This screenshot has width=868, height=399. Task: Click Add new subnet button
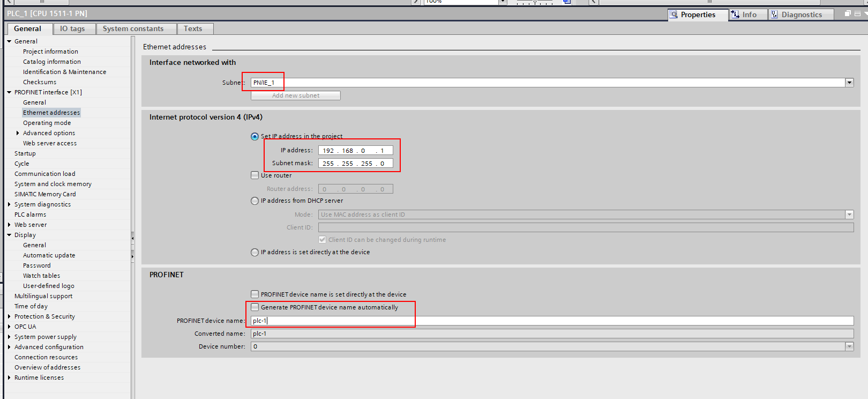(296, 95)
